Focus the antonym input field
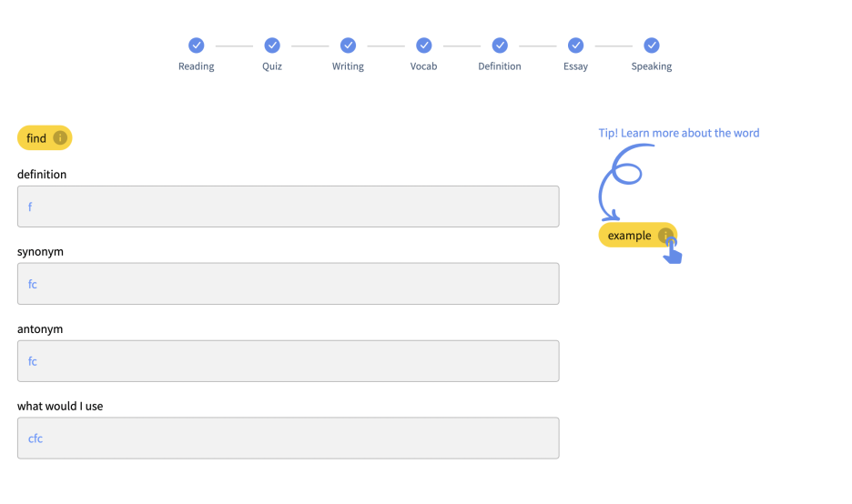This screenshot has width=852, height=504. coord(288,361)
